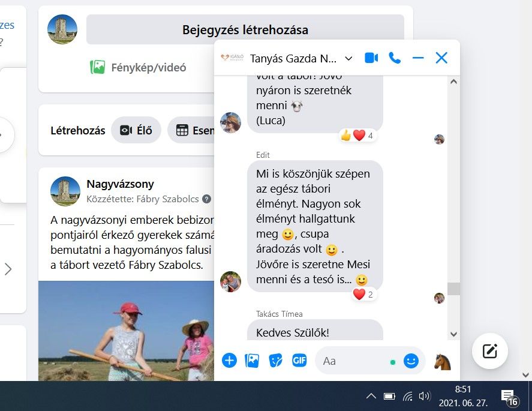
Task: Start a video call in the chat
Action: tap(371, 58)
